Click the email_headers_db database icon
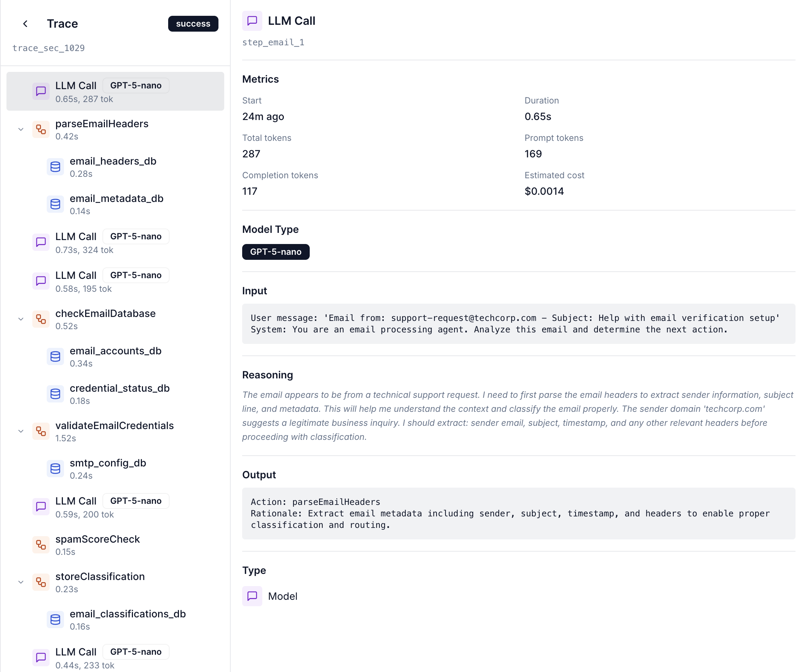The image size is (807, 672). click(55, 167)
